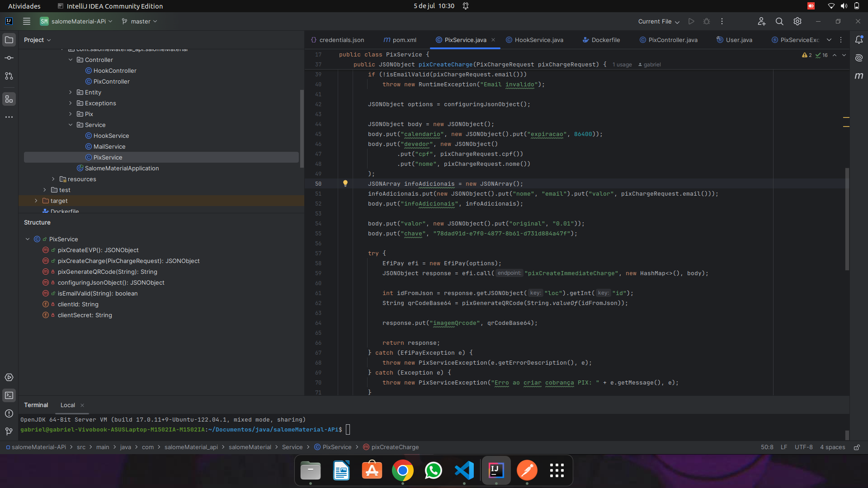Open WhatsApp from the dock
The image size is (868, 488).
[433, 470]
